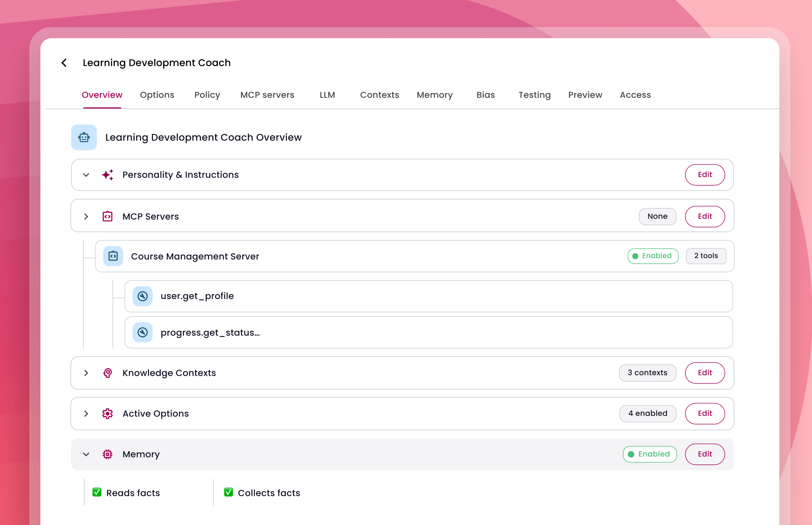The height and width of the screenshot is (525, 812).
Task: Click the back arrow icon
Action: 64,63
